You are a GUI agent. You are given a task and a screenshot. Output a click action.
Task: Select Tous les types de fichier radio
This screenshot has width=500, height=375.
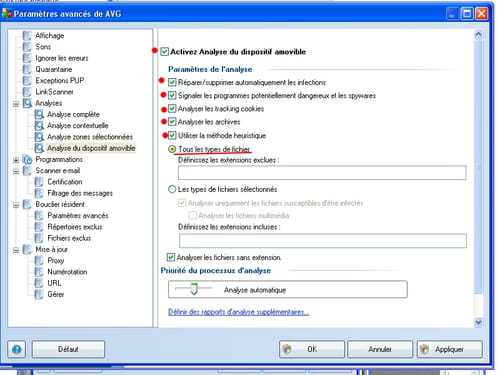pyautogui.click(x=172, y=149)
